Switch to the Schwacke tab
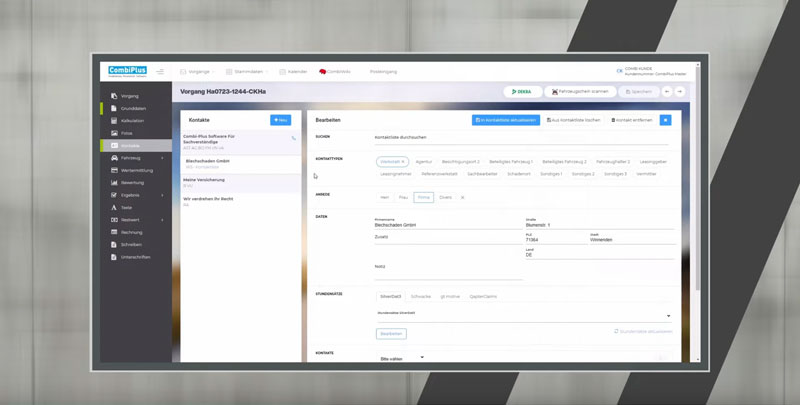Image resolution: width=800 pixels, height=405 pixels. tap(421, 296)
